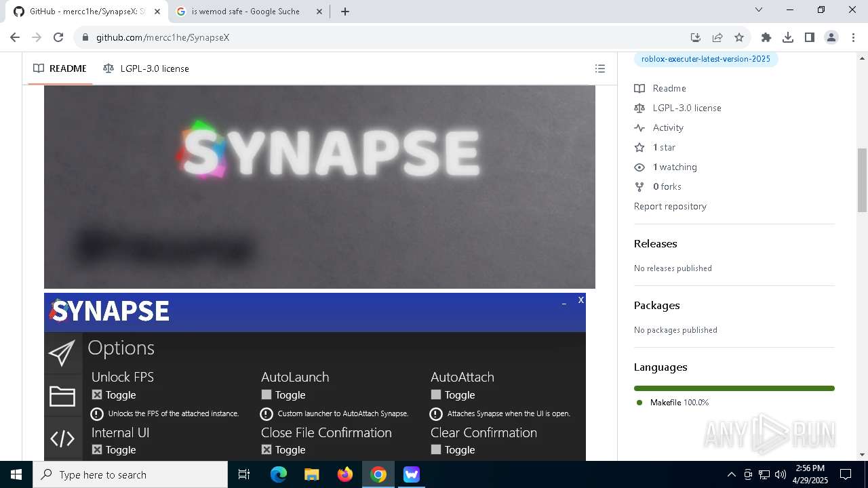Open WeMod app from the taskbar
The image size is (868, 488).
[x=412, y=474]
